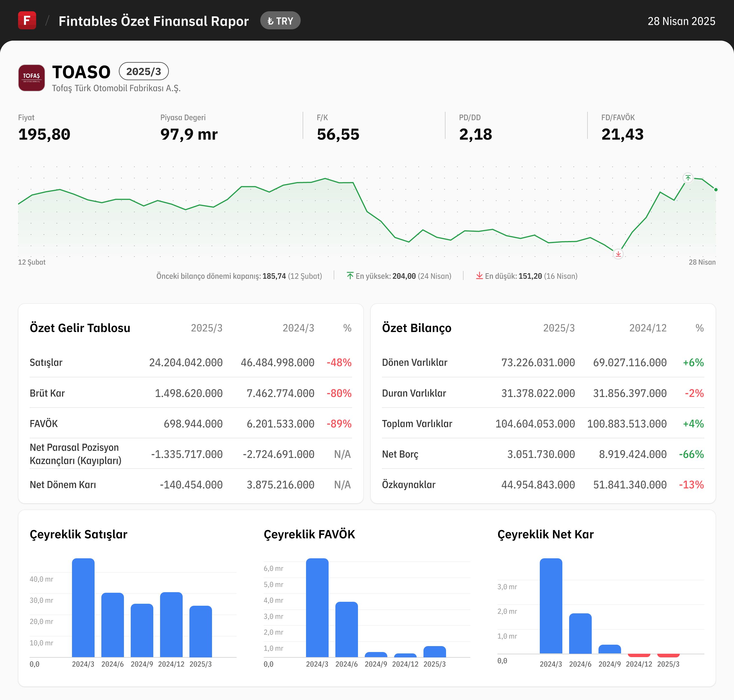Image resolution: width=734 pixels, height=700 pixels.
Task: Click the Satışlar change -48%
Action: 339,362
